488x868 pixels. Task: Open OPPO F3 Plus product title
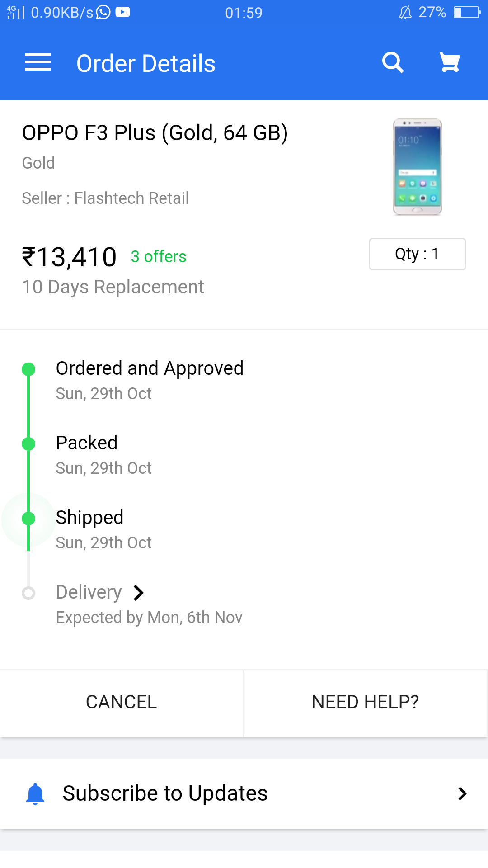coord(155,133)
